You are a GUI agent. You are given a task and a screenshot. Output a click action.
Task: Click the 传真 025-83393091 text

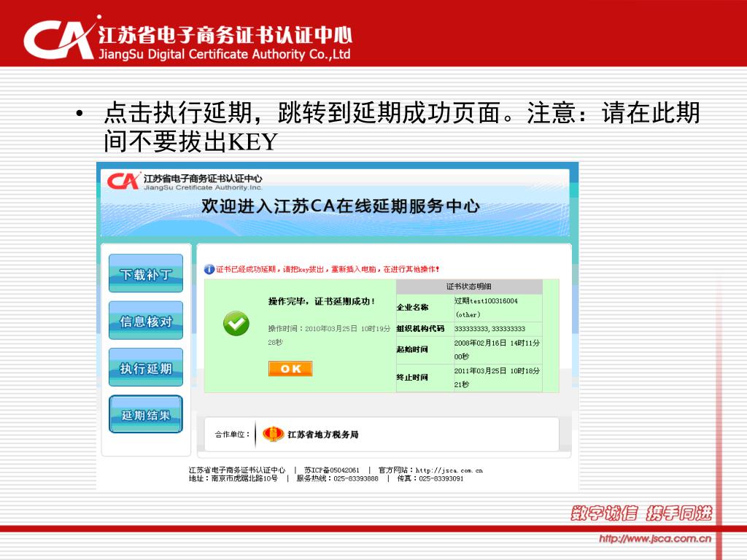pos(430,478)
